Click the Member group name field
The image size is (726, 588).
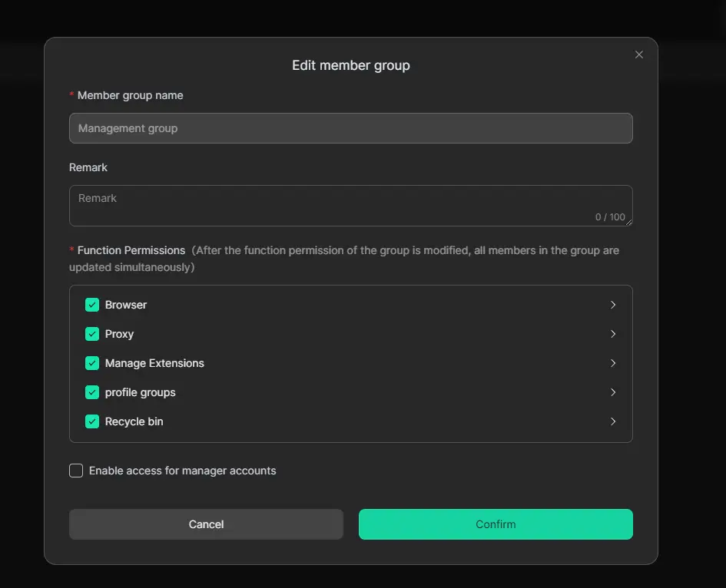(x=350, y=128)
